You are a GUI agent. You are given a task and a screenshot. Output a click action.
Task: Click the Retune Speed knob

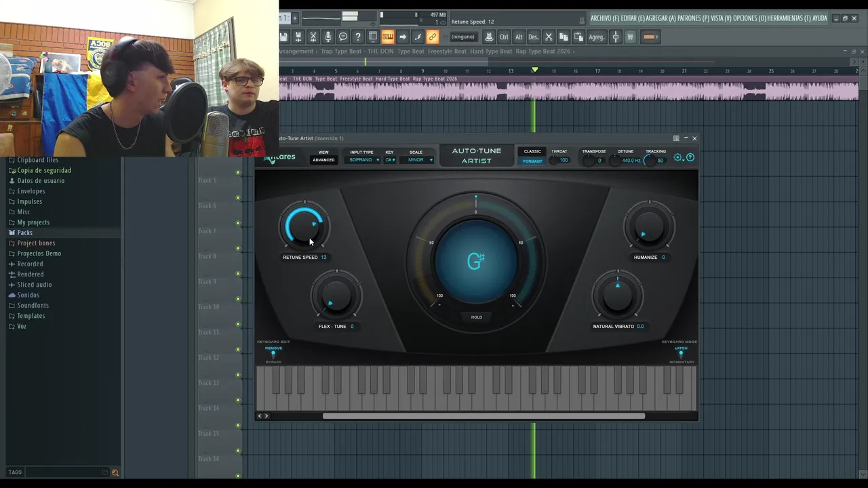[x=304, y=225]
